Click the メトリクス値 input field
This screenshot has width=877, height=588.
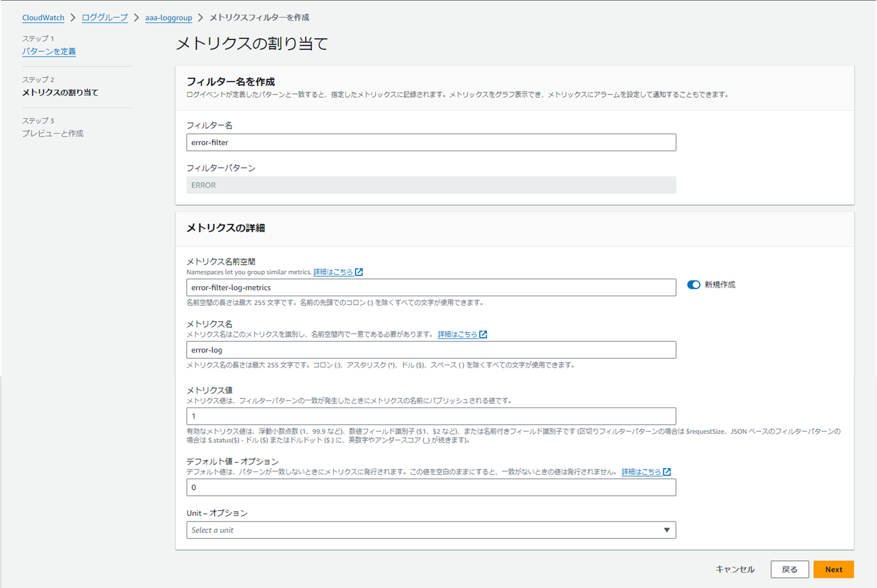click(431, 416)
